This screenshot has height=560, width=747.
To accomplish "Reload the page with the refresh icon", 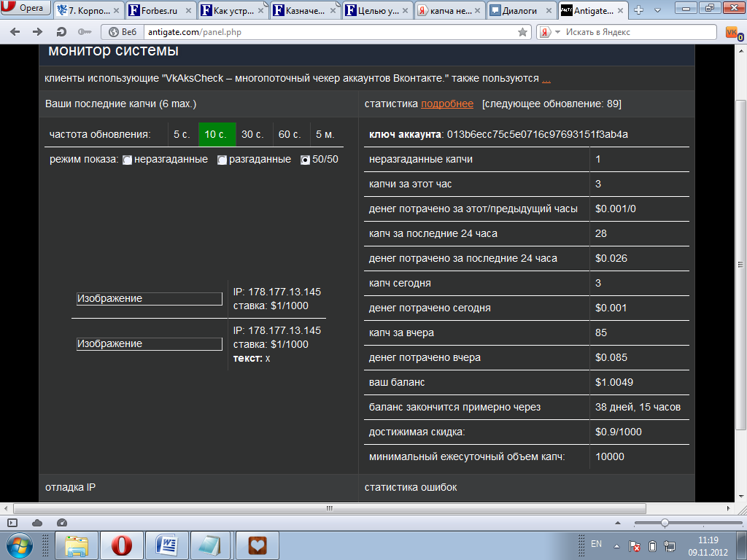I will click(61, 32).
